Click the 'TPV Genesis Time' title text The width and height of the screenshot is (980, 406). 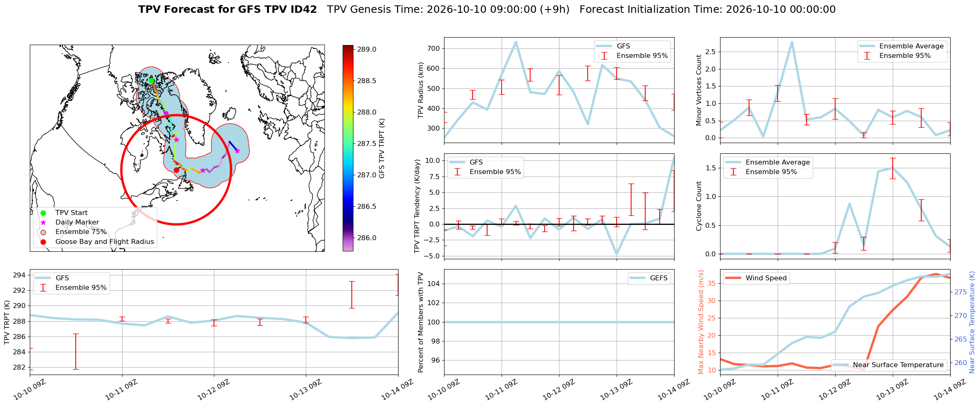448,10
